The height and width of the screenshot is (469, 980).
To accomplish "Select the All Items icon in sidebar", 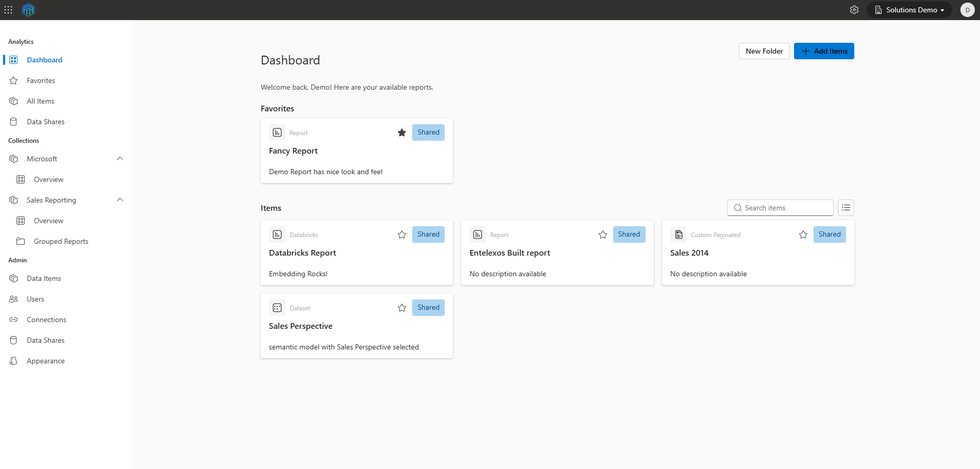I will (x=13, y=100).
